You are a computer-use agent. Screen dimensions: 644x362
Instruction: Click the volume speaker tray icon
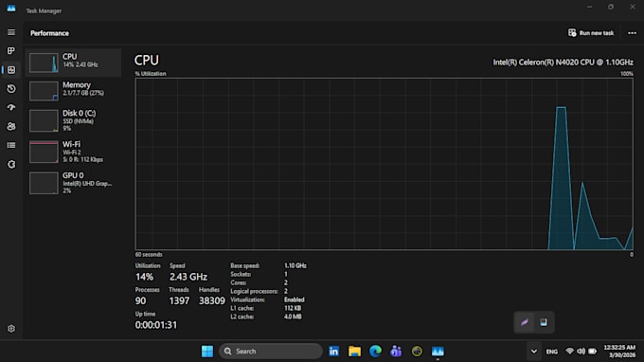coord(581,352)
